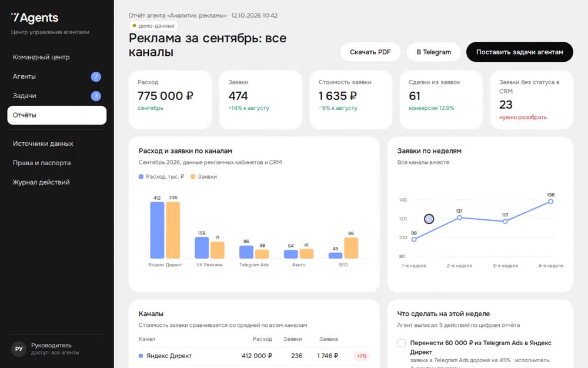Open Командный центр in the sidebar
The height and width of the screenshot is (368, 588).
(56, 57)
